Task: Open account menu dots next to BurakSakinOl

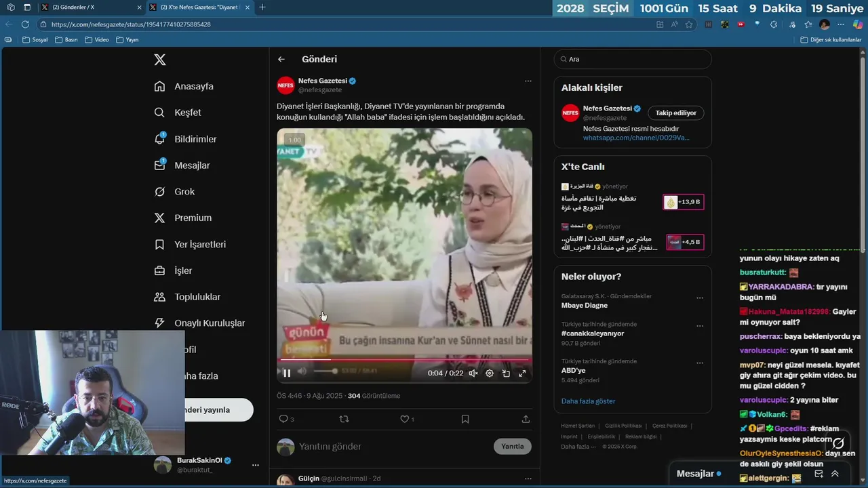Action: pos(256,465)
